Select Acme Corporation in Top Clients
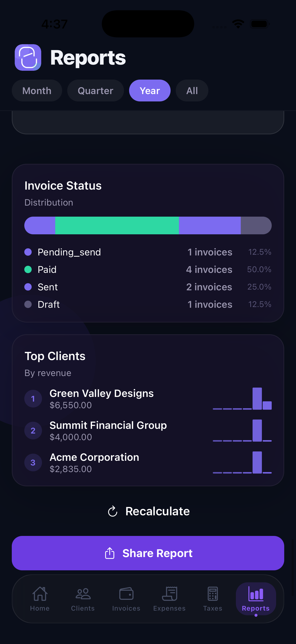 click(x=94, y=462)
